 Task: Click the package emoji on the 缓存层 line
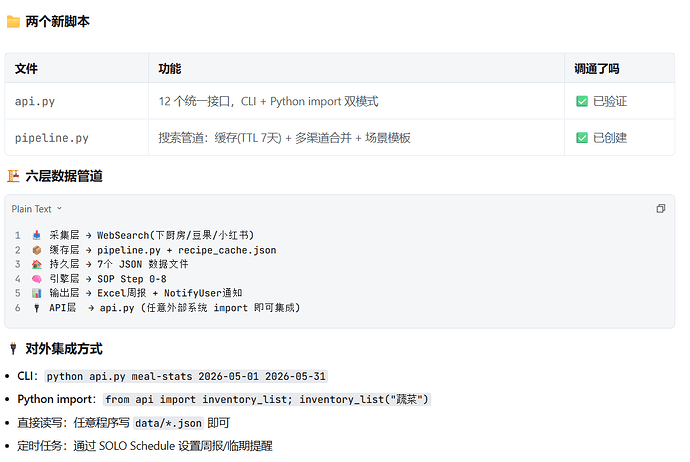click(x=37, y=250)
